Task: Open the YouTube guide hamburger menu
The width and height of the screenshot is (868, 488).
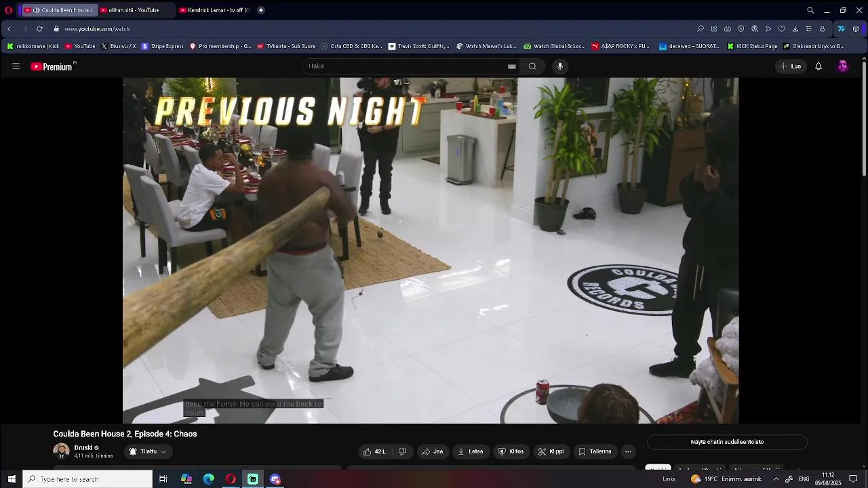Action: (x=16, y=66)
